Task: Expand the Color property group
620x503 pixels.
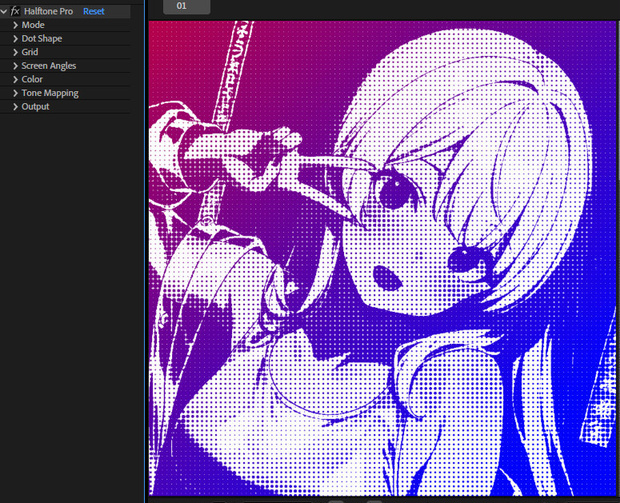Action: (15, 79)
